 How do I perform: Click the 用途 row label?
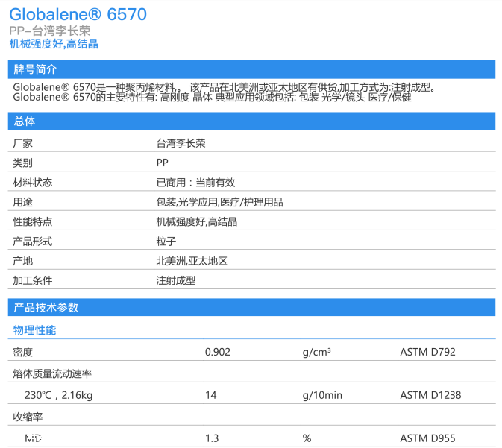(22, 202)
